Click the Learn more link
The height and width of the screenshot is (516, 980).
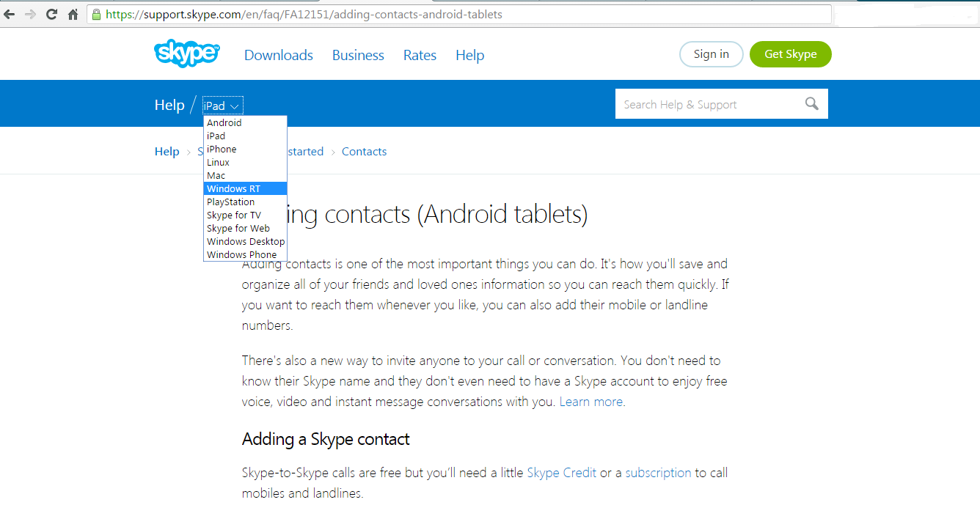[x=591, y=402]
